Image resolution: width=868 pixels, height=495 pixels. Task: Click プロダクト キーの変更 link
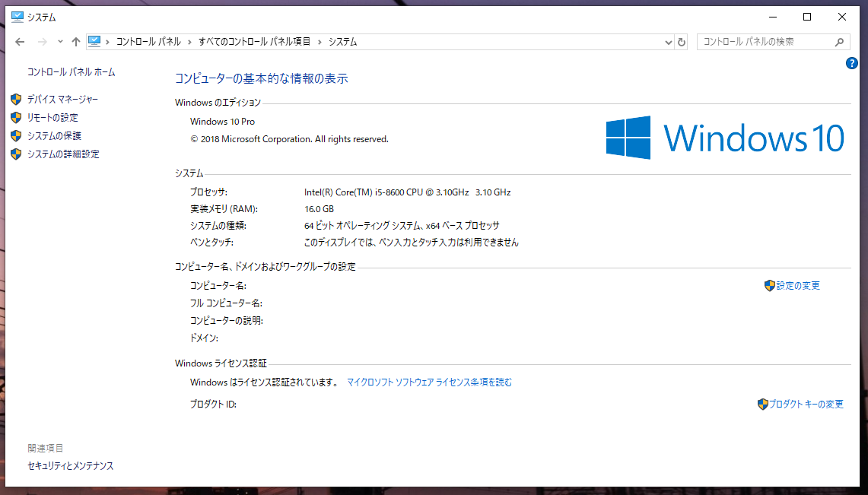806,405
